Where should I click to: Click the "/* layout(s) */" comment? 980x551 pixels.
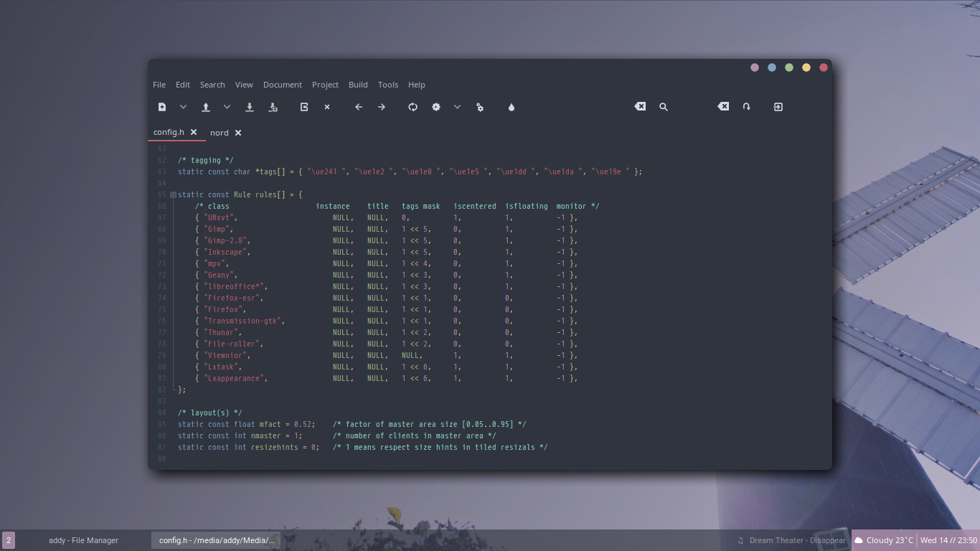[x=210, y=413]
